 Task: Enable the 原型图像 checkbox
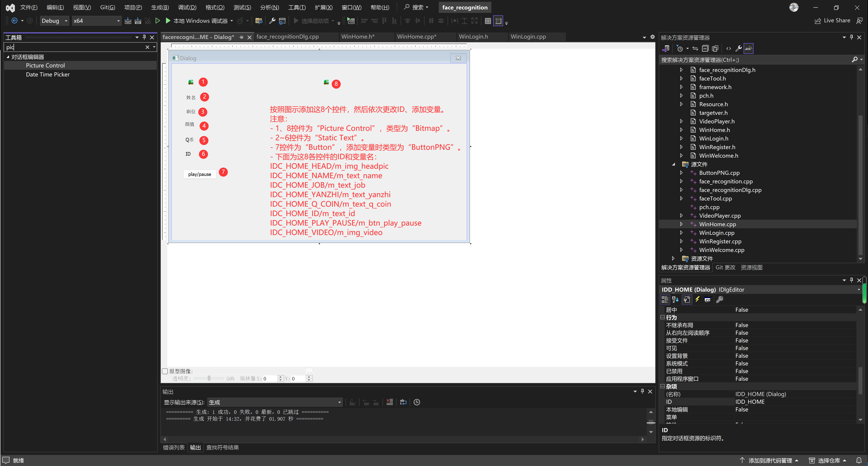(x=165, y=371)
